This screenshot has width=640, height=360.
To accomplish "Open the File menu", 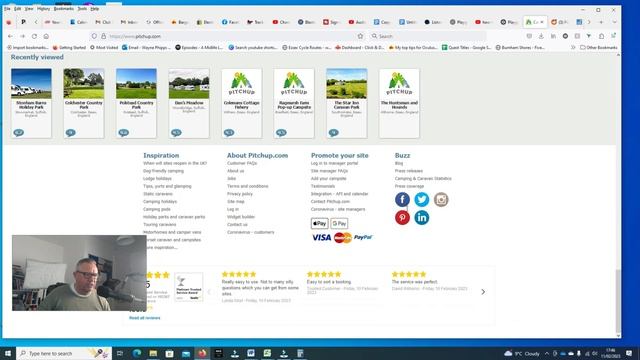I will click(x=7, y=9).
